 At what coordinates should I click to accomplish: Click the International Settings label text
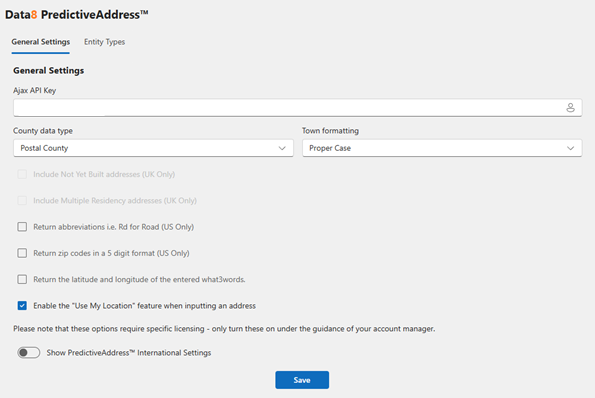click(129, 353)
